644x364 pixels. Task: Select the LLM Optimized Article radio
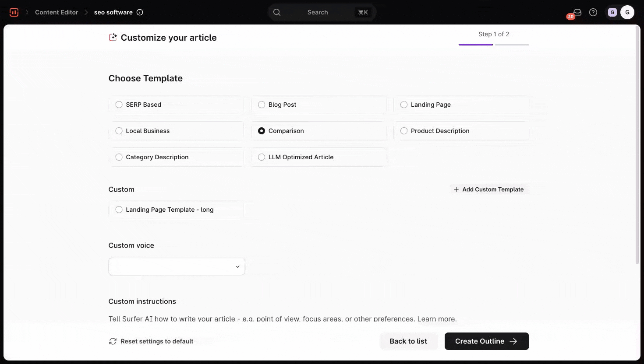tap(262, 157)
